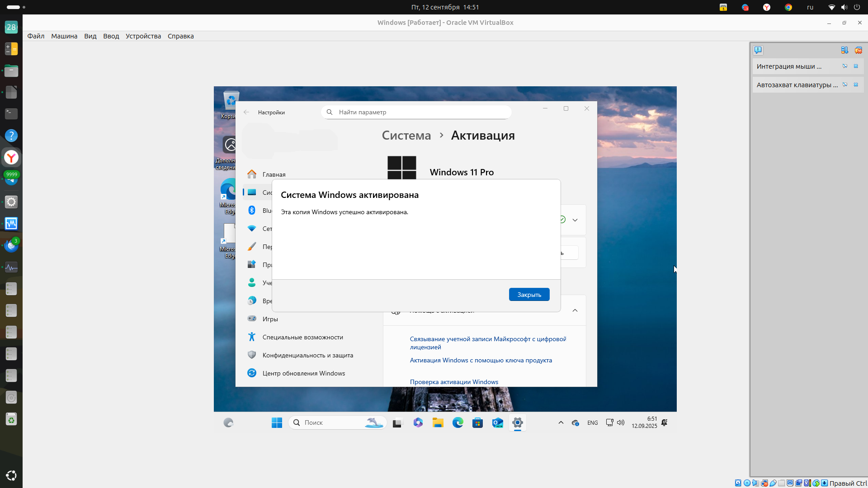
Task: Expand the activation state chevron
Action: point(575,220)
